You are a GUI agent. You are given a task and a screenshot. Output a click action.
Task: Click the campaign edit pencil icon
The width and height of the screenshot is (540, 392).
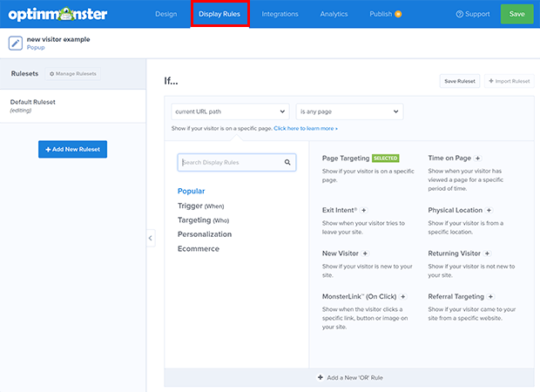tap(16, 43)
